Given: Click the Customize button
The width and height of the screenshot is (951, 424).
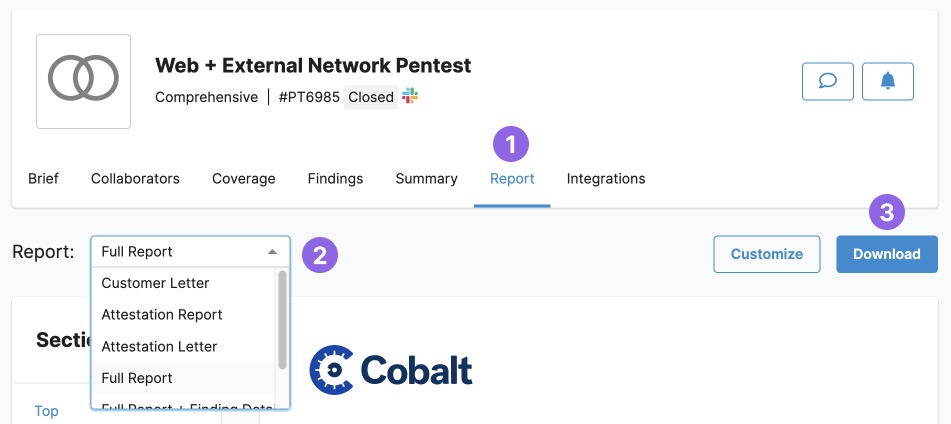Looking at the screenshot, I should pos(766,254).
